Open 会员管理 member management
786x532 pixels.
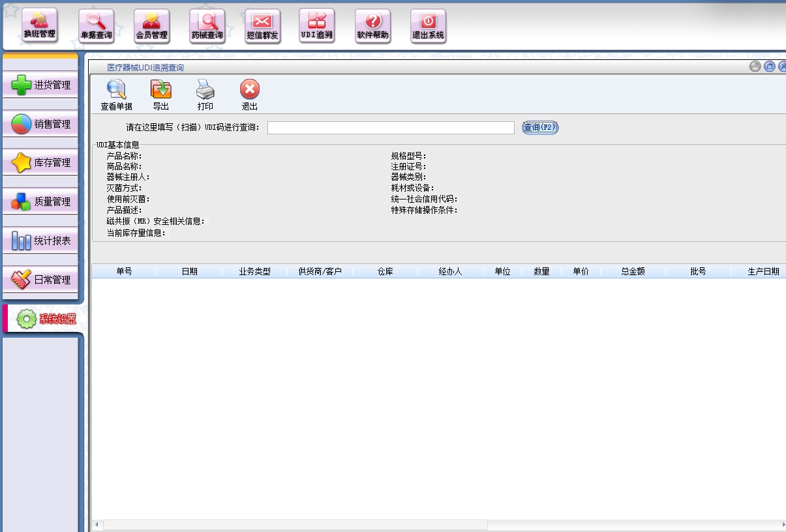[x=151, y=27]
